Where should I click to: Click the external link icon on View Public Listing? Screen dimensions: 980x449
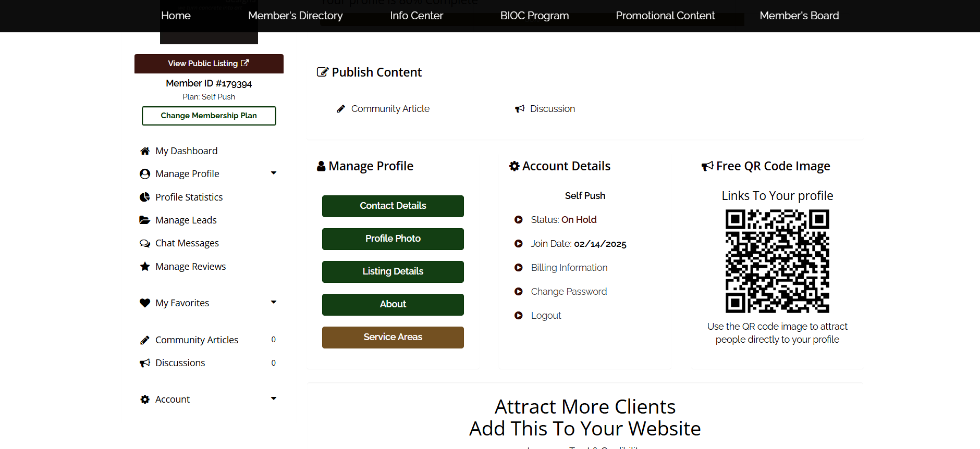[245, 63]
